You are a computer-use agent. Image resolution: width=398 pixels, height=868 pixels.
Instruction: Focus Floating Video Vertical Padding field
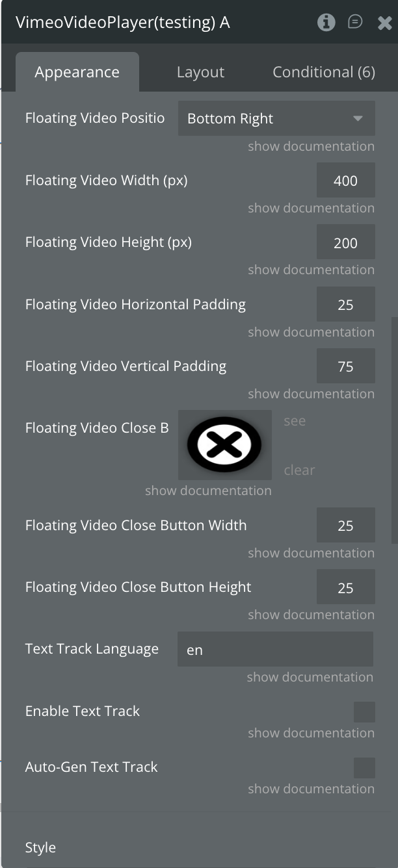[x=345, y=366]
